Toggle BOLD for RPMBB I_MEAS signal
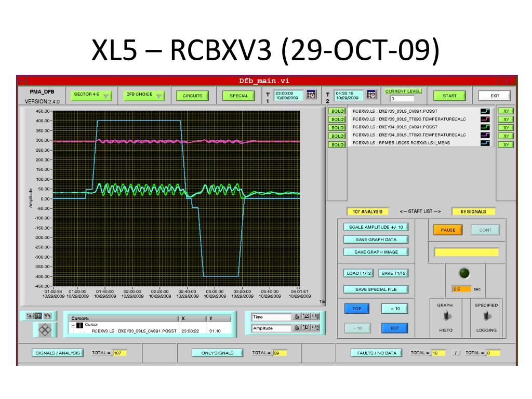532x399 pixels. 337,144
